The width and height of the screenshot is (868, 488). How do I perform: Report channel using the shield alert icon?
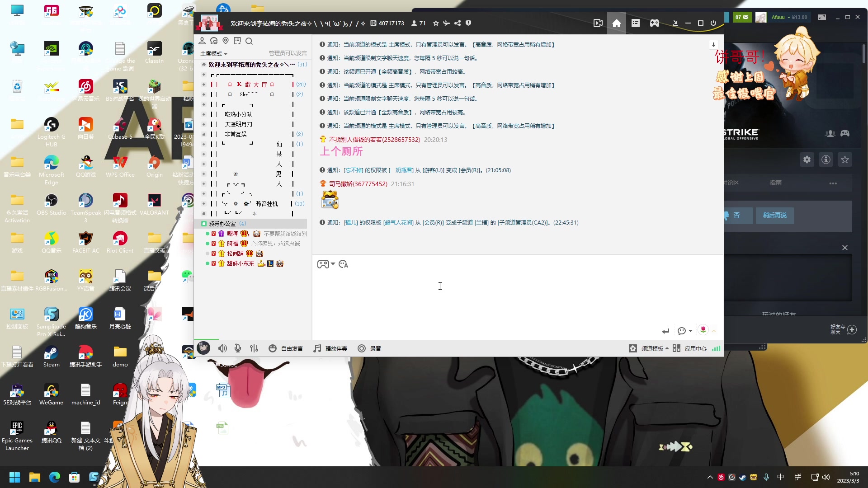(x=468, y=23)
